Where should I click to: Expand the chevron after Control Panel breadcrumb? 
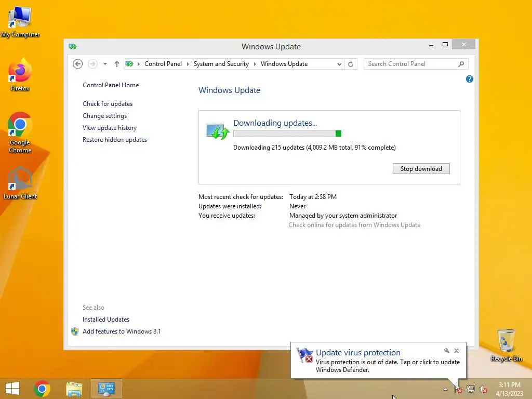point(188,64)
